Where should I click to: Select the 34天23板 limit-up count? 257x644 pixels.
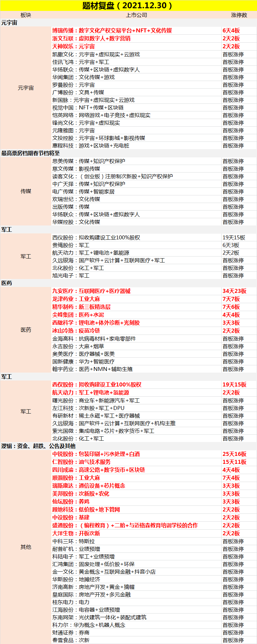(234, 291)
